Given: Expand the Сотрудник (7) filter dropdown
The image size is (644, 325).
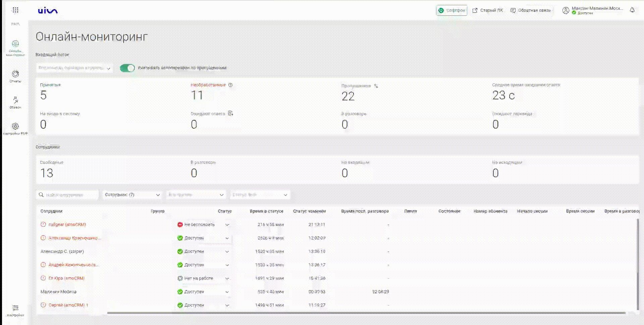Looking at the screenshot, I should coord(132,195).
